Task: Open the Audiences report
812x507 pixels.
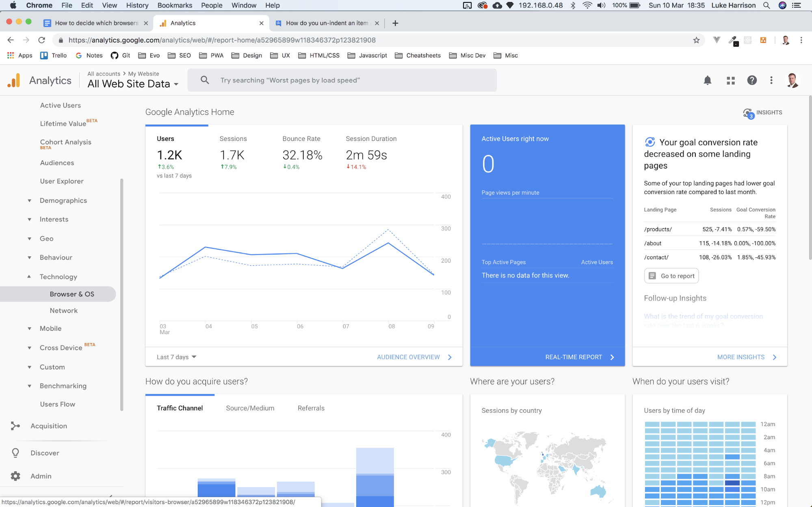Action: [57, 163]
